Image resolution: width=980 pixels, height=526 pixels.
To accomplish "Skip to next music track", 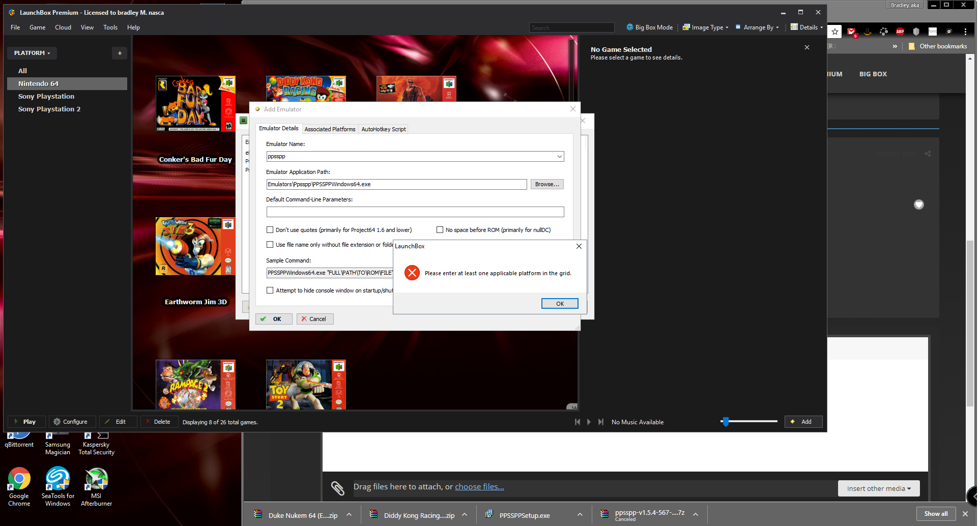I will tap(602, 422).
